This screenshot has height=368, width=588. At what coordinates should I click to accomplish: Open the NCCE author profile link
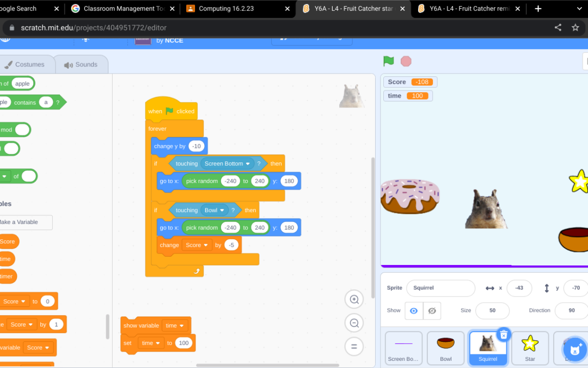173,40
